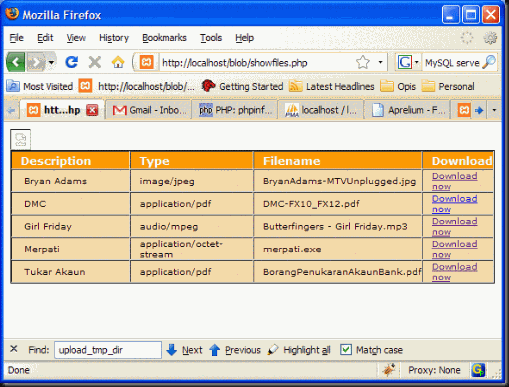The image size is (509, 387).
Task: Go to the Home page icon
Action: [x=118, y=62]
